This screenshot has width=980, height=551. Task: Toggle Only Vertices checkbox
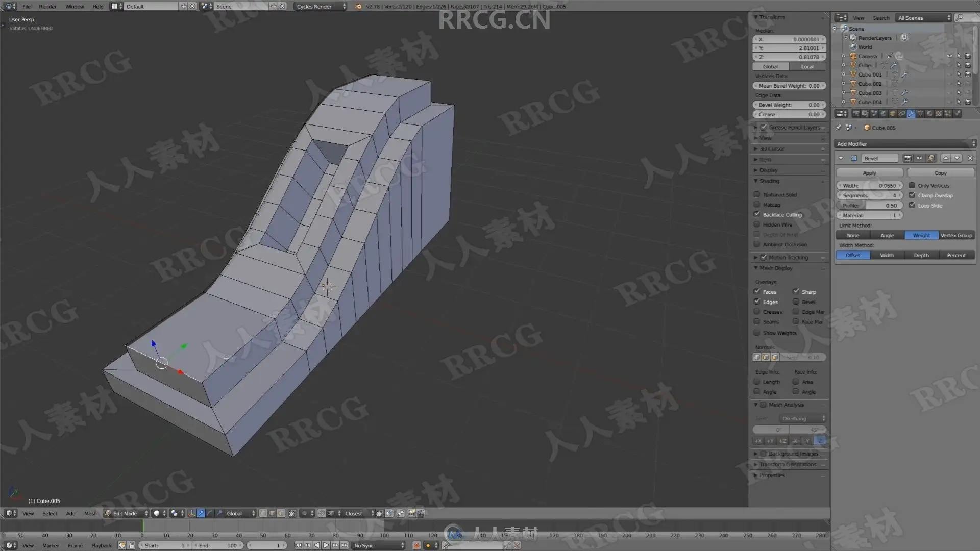point(912,185)
